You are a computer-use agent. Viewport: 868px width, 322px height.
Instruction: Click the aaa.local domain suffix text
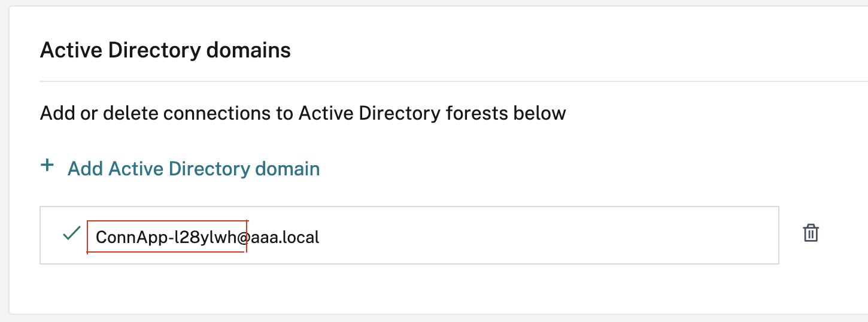tap(285, 237)
